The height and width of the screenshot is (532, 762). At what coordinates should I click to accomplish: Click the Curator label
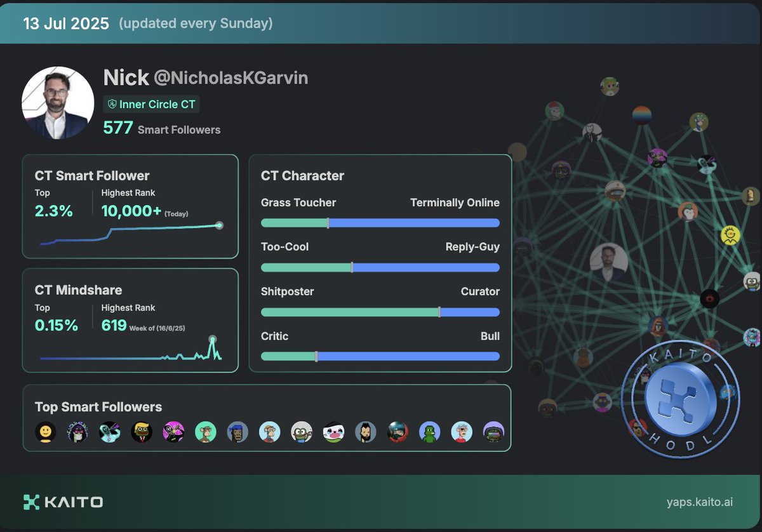point(480,291)
